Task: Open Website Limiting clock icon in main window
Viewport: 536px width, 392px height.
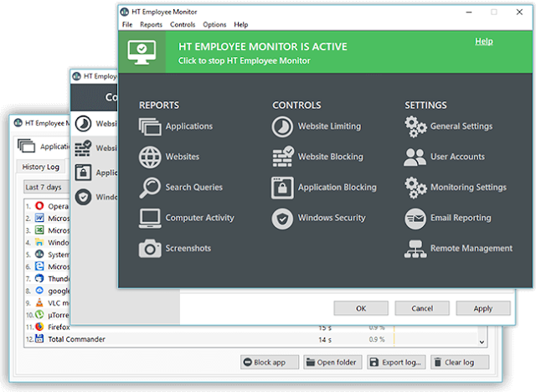Action: tap(282, 126)
